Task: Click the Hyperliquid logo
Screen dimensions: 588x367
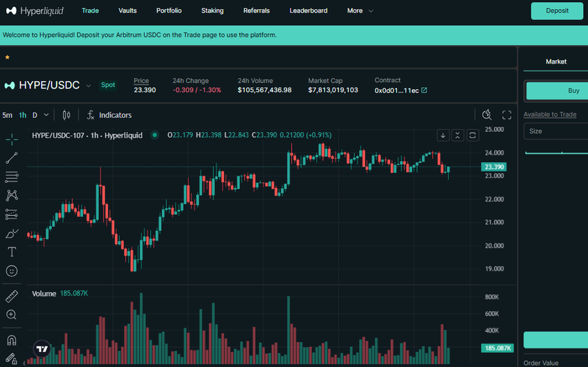Action: tap(35, 11)
